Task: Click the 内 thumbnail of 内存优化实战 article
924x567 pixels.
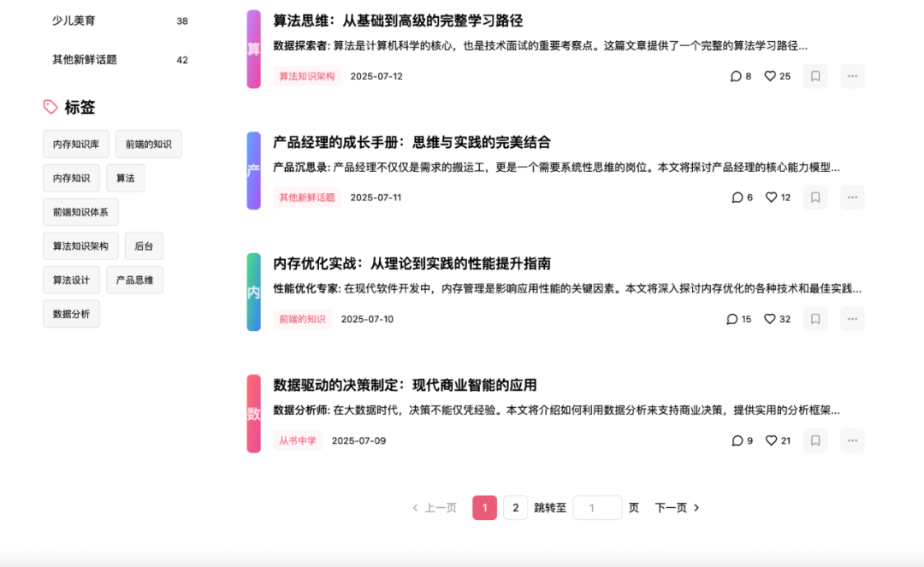Action: (253, 292)
